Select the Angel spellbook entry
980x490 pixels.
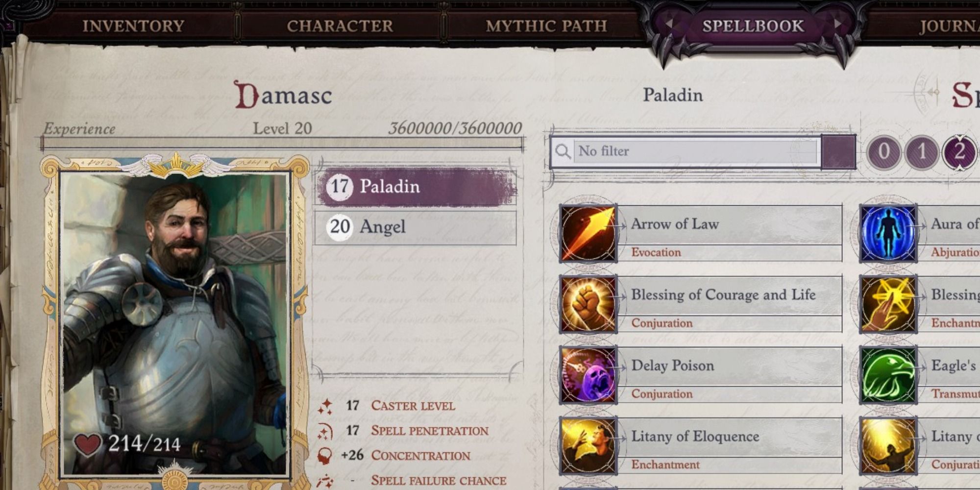click(416, 227)
